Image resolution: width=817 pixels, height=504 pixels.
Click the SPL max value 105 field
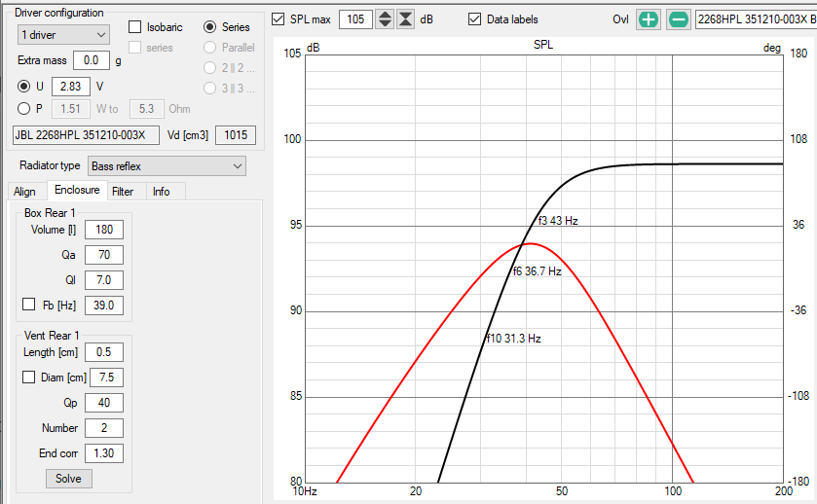[x=355, y=19]
